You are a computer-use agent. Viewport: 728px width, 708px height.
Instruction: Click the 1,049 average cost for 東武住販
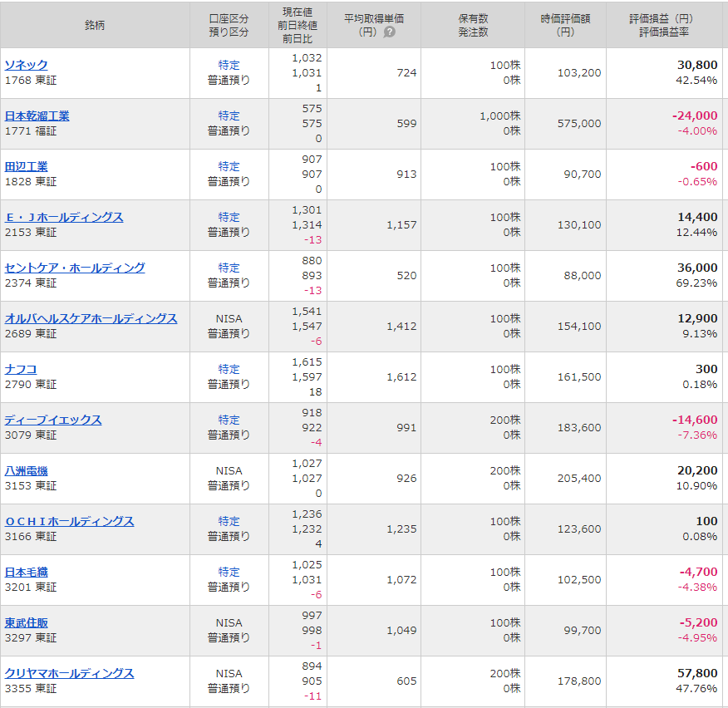[x=401, y=631]
